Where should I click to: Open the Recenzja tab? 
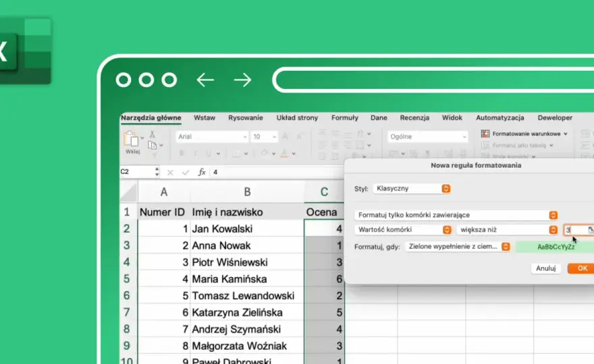[414, 118]
